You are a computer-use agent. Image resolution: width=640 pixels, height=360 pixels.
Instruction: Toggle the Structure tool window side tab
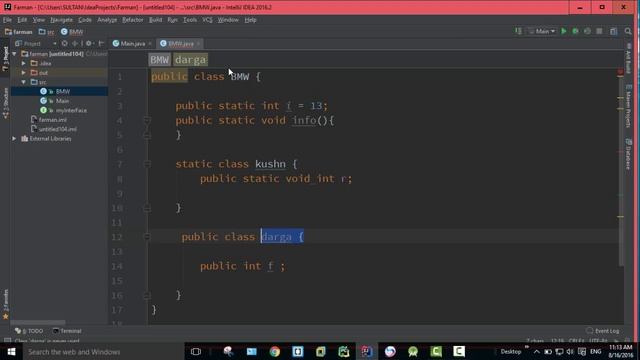coord(5,103)
